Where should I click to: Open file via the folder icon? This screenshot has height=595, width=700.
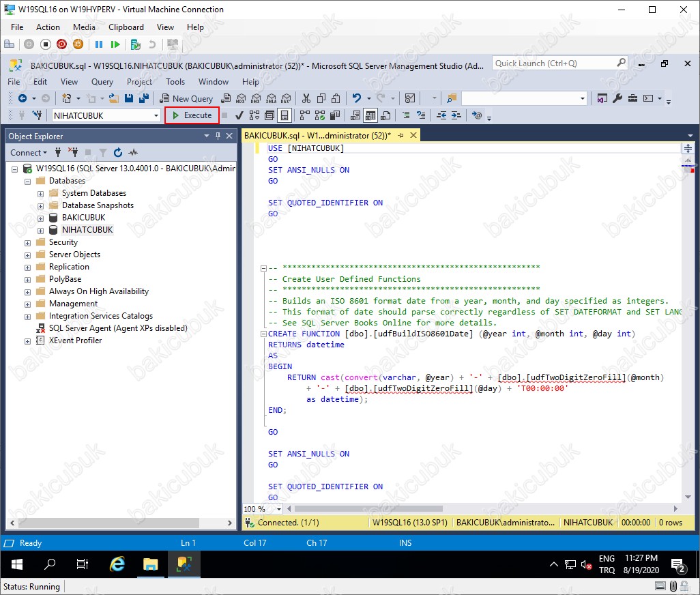[114, 98]
